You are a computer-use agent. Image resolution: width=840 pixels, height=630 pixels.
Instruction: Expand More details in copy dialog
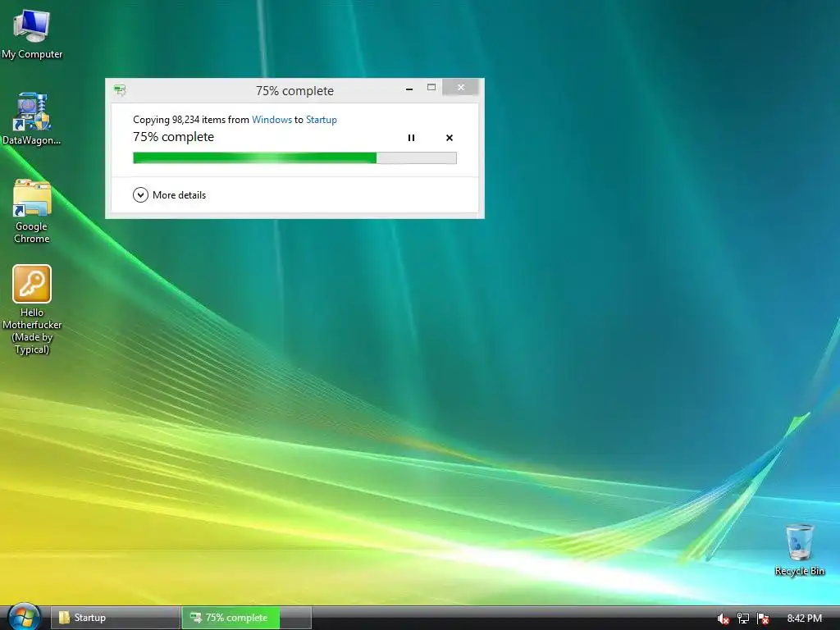169,195
